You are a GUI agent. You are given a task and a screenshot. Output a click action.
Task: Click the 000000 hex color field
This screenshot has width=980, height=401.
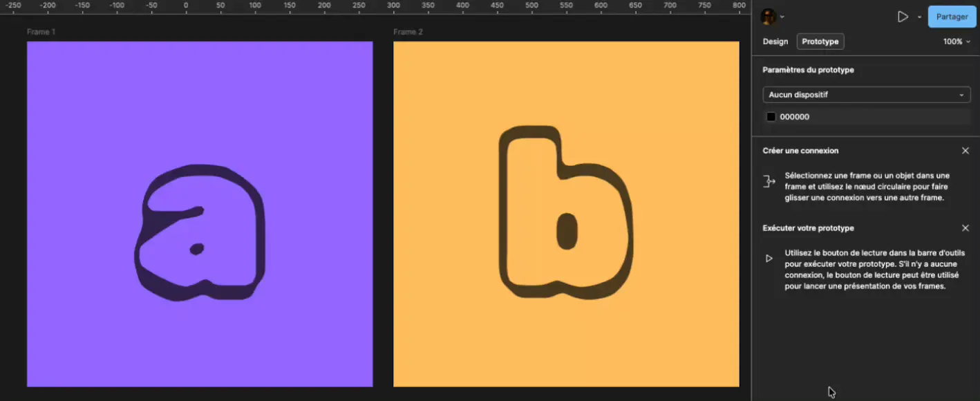coord(795,117)
